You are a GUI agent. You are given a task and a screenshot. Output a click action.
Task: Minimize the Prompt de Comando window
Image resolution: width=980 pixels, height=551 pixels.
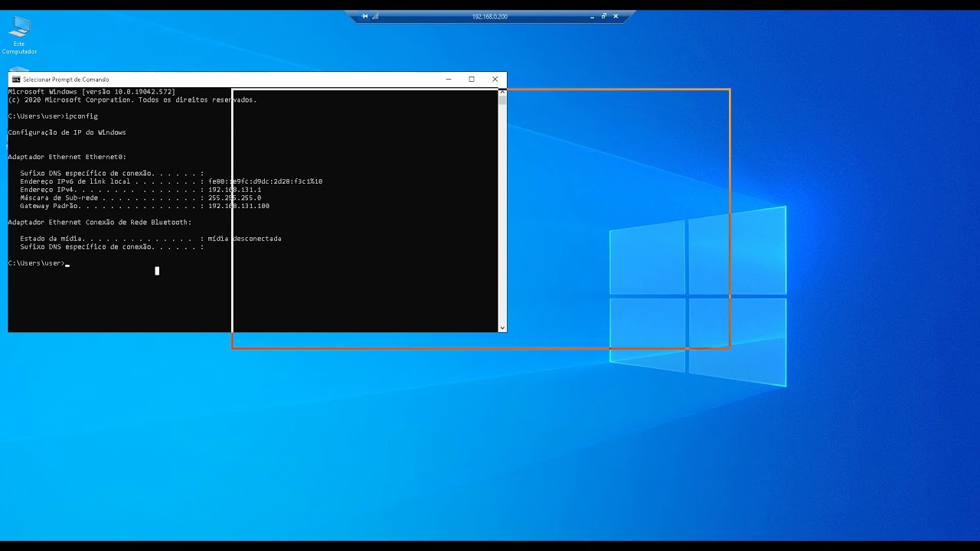(449, 80)
